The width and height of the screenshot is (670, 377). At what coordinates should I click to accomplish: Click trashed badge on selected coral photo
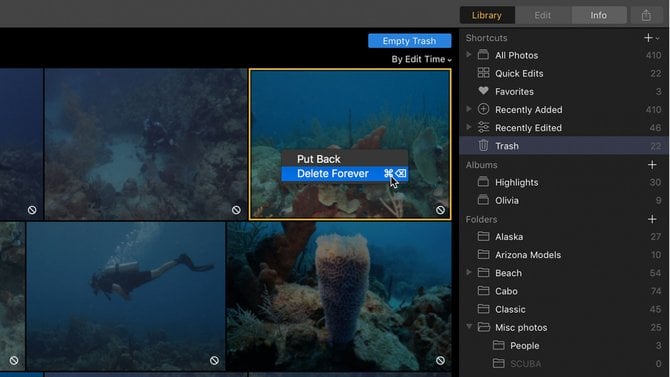(x=440, y=210)
